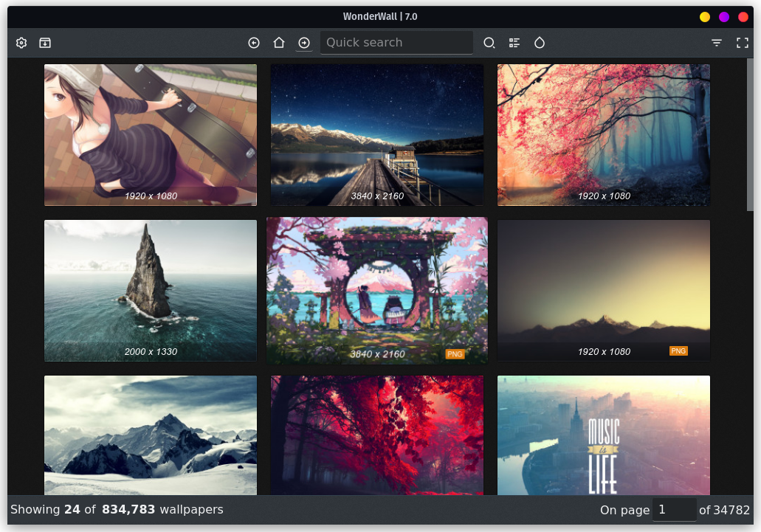
Task: Click the home icon in the toolbar
Action: (x=279, y=43)
